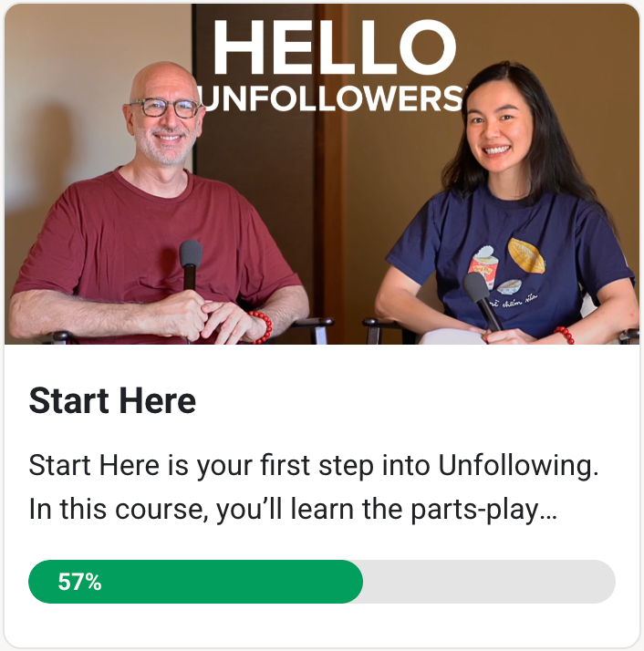Screen dimensions: 644x651
Task: Click the Start Here course title
Action: tap(112, 401)
